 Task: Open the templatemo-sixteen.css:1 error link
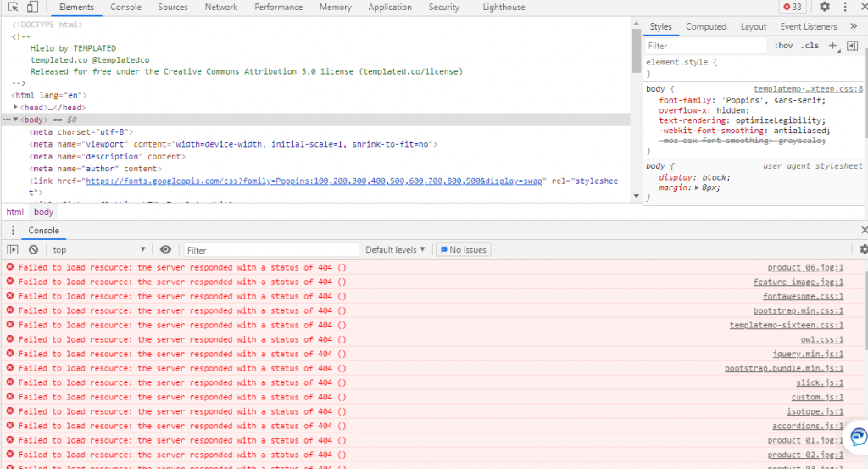point(787,325)
